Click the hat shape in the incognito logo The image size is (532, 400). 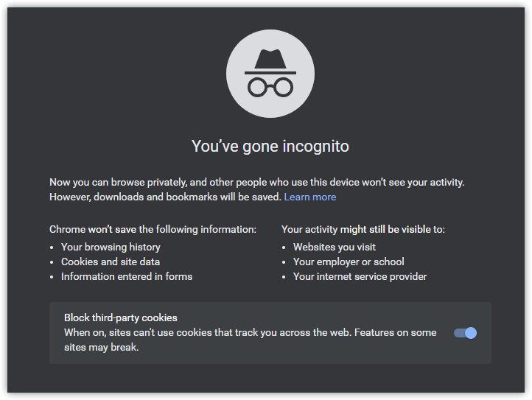pyautogui.click(x=270, y=60)
